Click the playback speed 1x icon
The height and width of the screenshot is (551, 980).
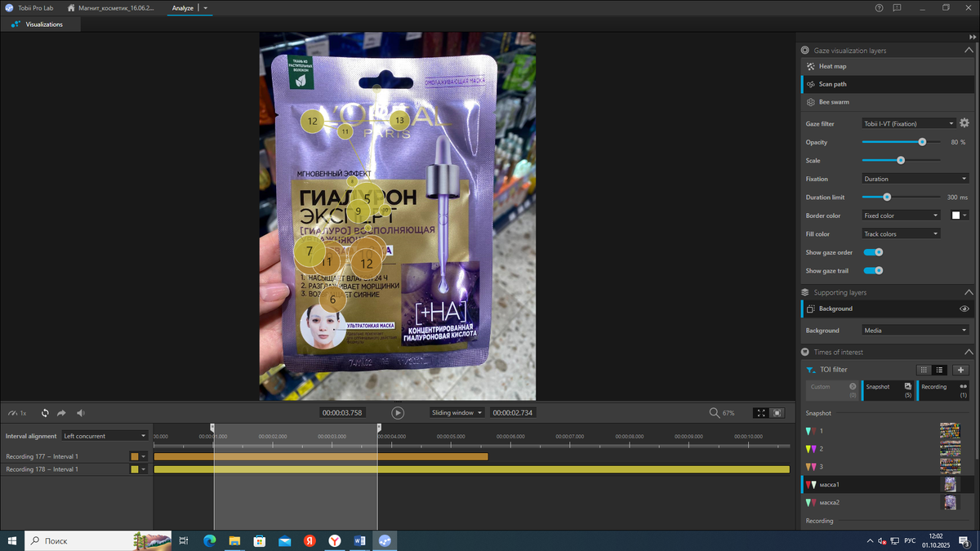click(18, 413)
